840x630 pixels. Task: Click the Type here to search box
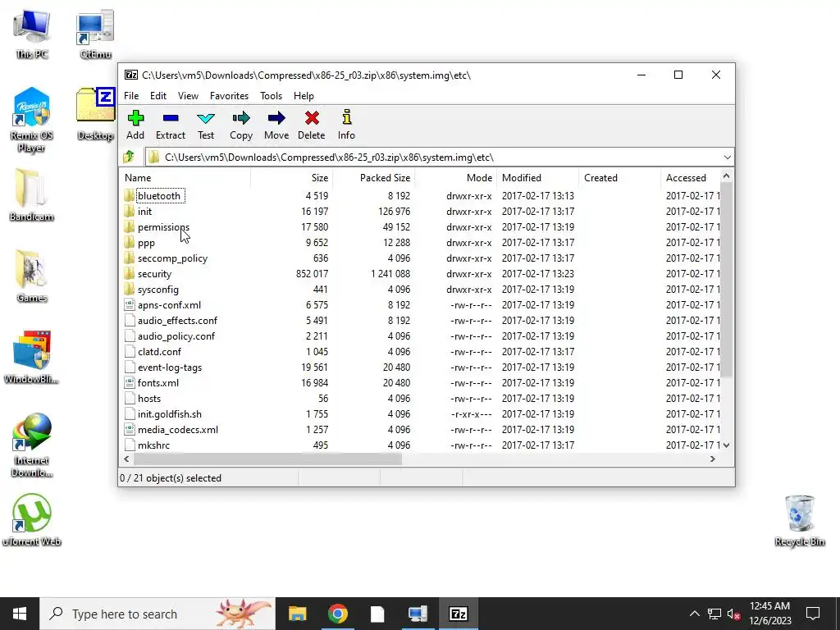click(x=158, y=614)
